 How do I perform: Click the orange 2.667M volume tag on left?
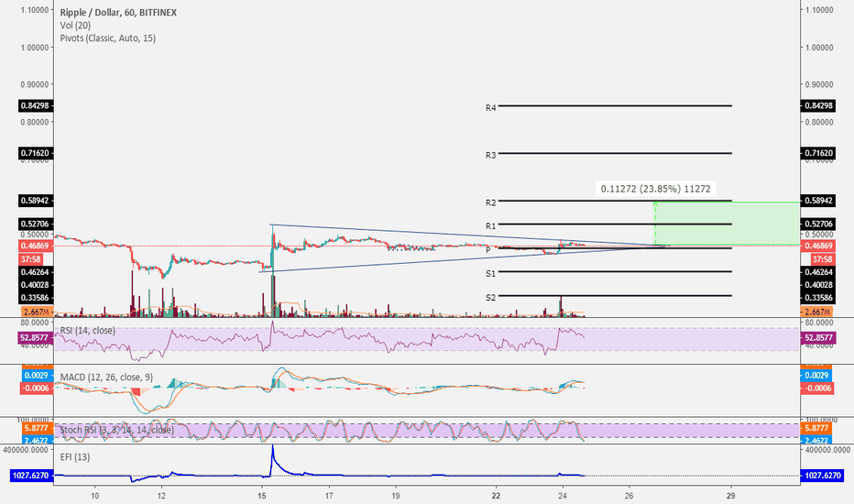pyautogui.click(x=37, y=312)
